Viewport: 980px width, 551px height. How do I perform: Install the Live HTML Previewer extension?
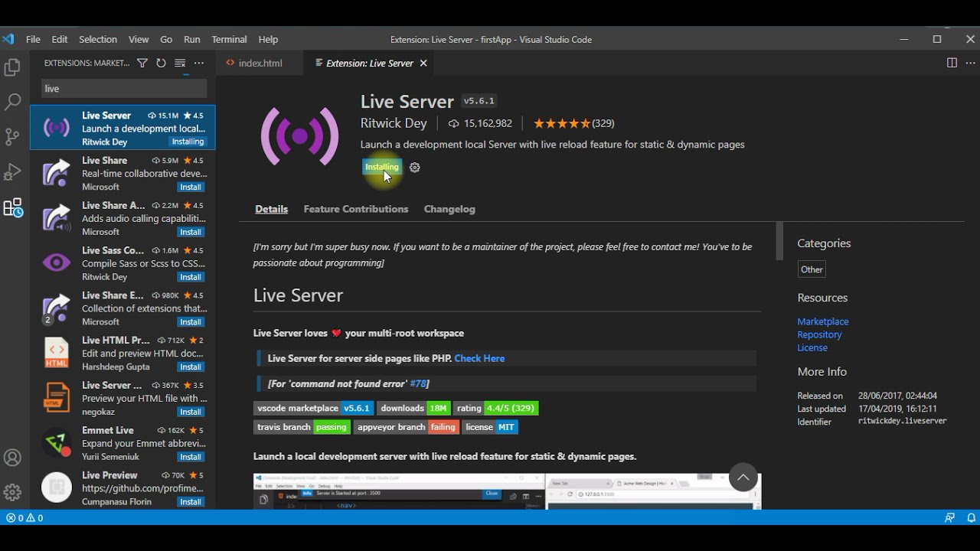191,367
